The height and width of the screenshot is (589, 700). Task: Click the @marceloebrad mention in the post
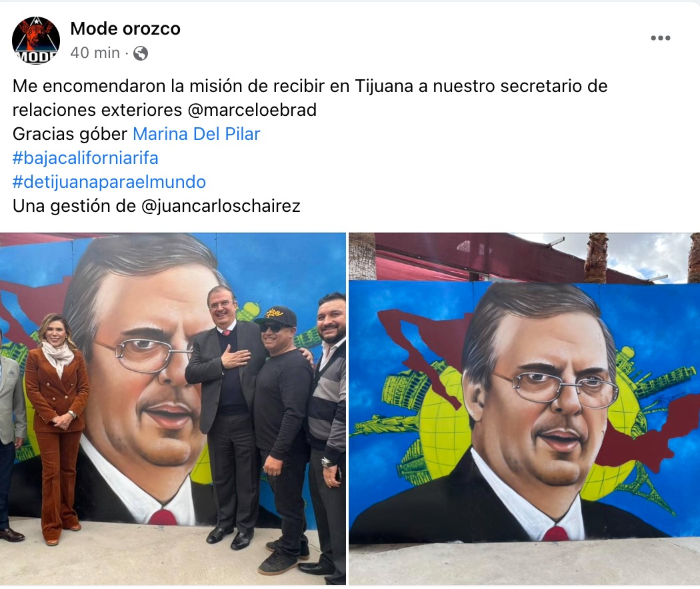point(252,110)
